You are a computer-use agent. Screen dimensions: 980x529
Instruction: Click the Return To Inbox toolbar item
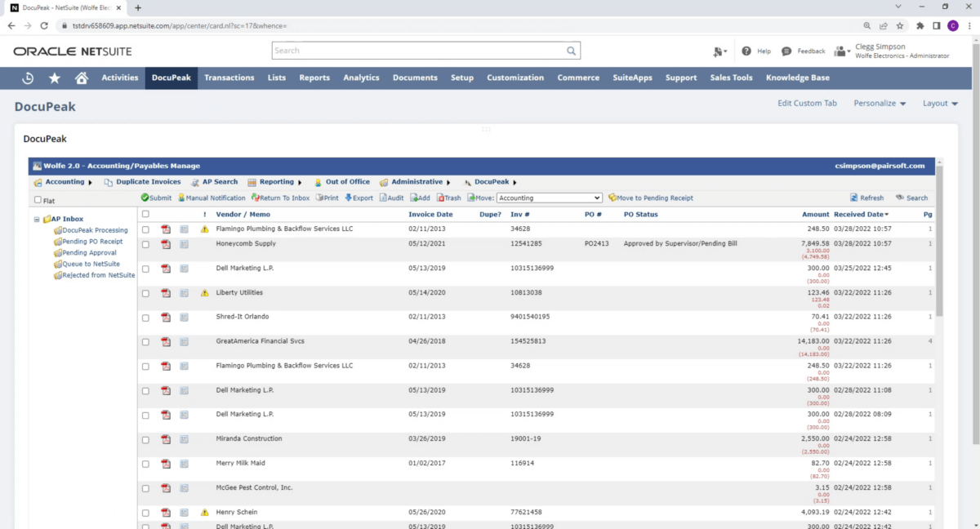pos(280,198)
